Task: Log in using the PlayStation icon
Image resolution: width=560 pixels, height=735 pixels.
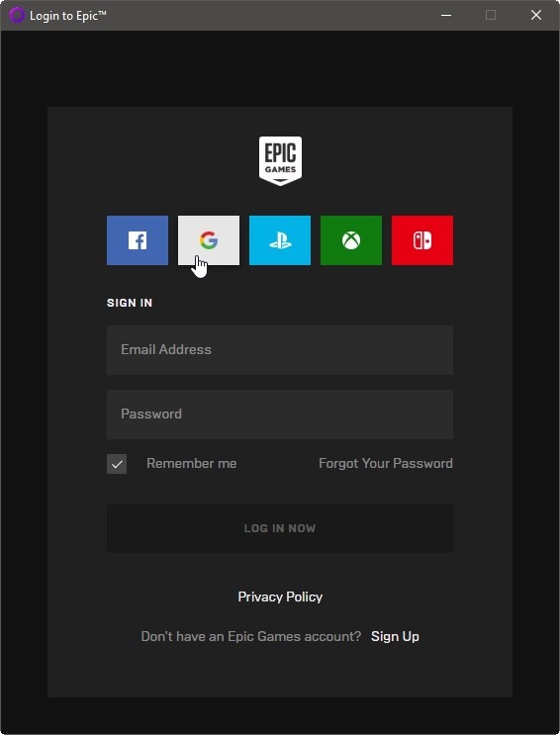Action: (x=280, y=240)
